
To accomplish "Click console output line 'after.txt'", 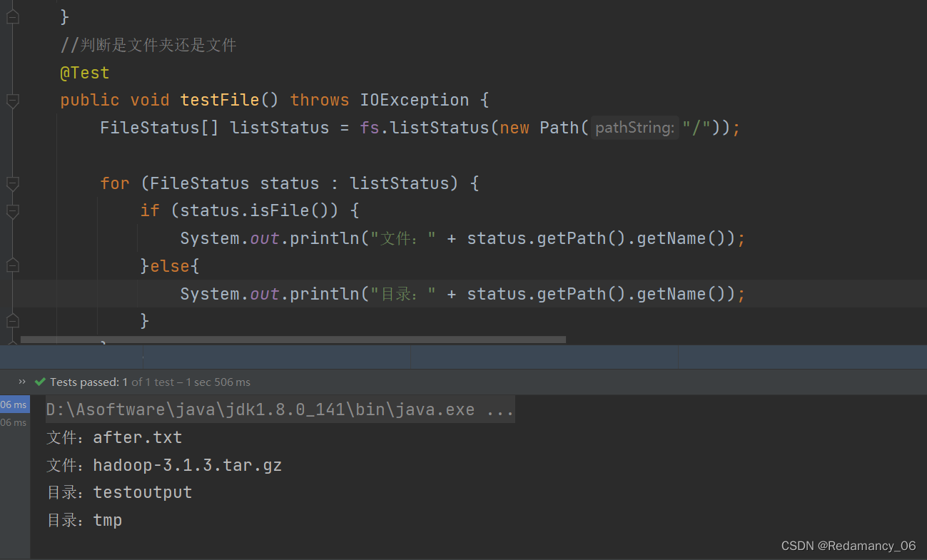I will click(114, 437).
